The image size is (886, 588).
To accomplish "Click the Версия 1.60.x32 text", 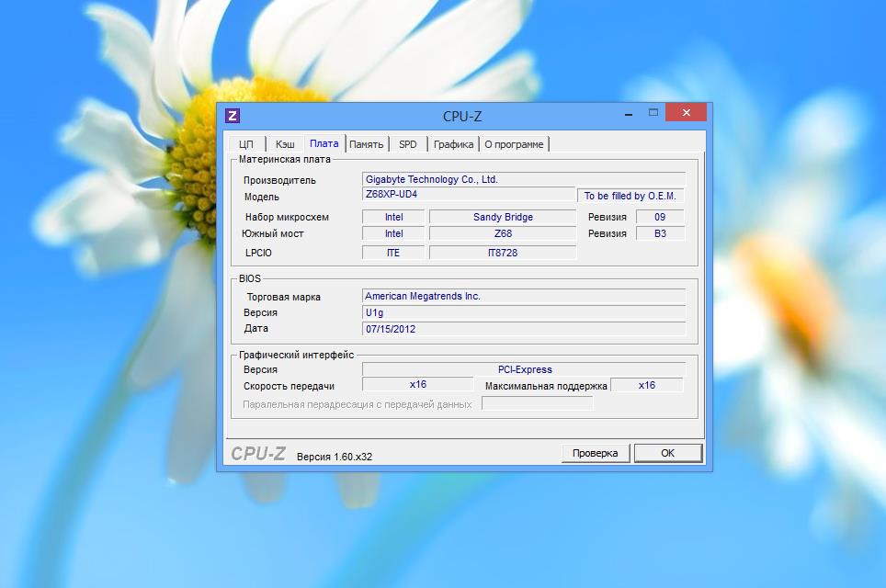I will click(x=335, y=457).
